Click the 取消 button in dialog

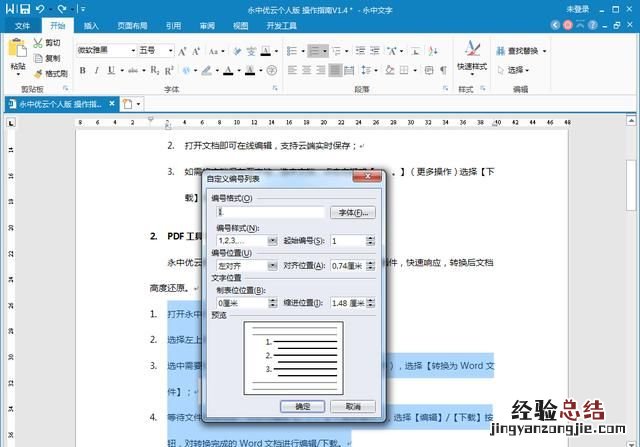(x=353, y=407)
